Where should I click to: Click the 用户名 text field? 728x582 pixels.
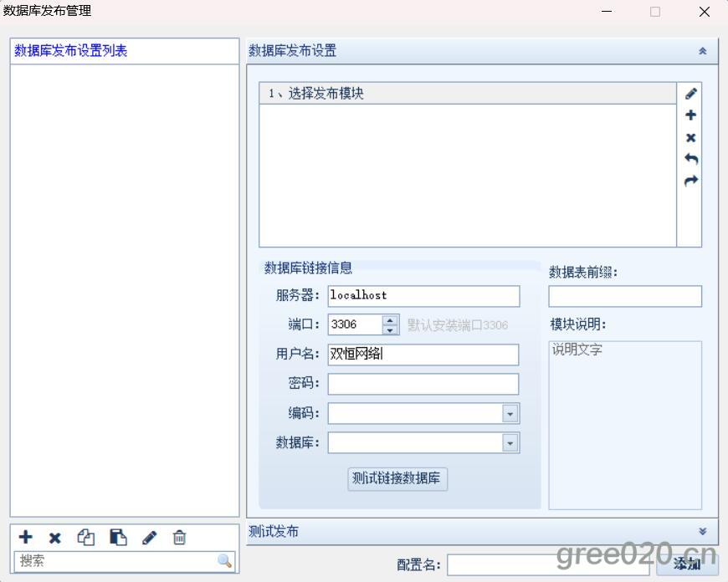[x=423, y=355]
